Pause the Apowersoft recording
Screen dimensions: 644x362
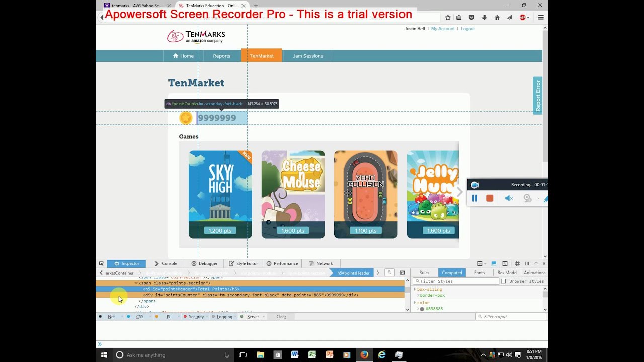tap(474, 198)
